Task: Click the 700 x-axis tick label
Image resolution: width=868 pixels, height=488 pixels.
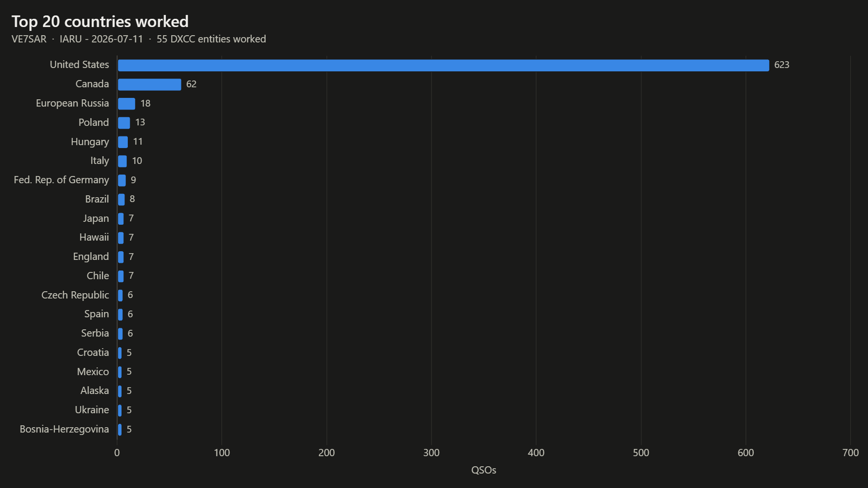Action: pyautogui.click(x=851, y=453)
